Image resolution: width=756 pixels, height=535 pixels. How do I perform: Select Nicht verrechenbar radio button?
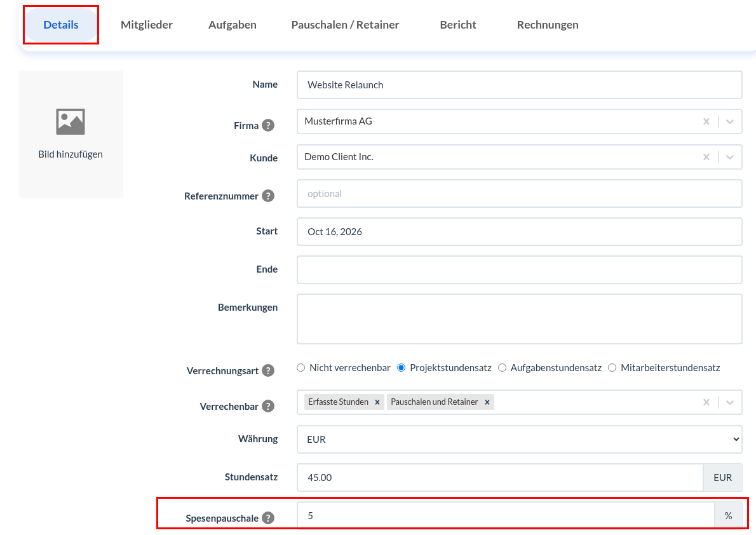pyautogui.click(x=301, y=368)
